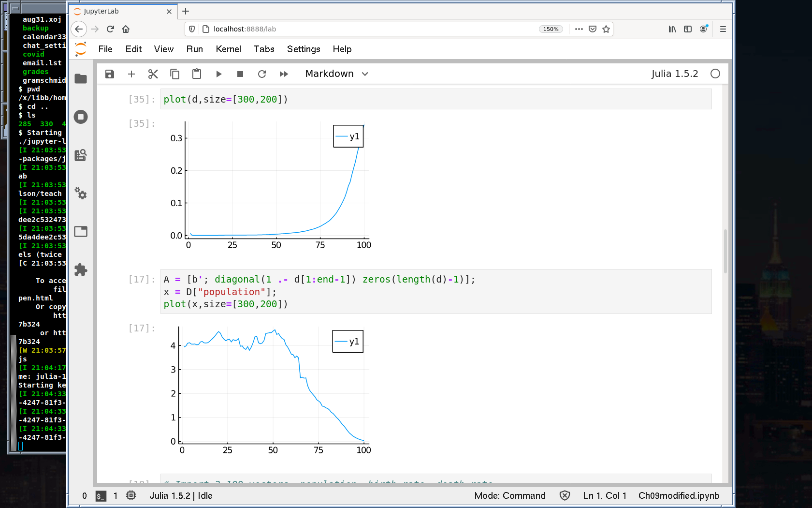Cut the selected cell with scissors icon
This screenshot has width=812, height=508.
153,74
